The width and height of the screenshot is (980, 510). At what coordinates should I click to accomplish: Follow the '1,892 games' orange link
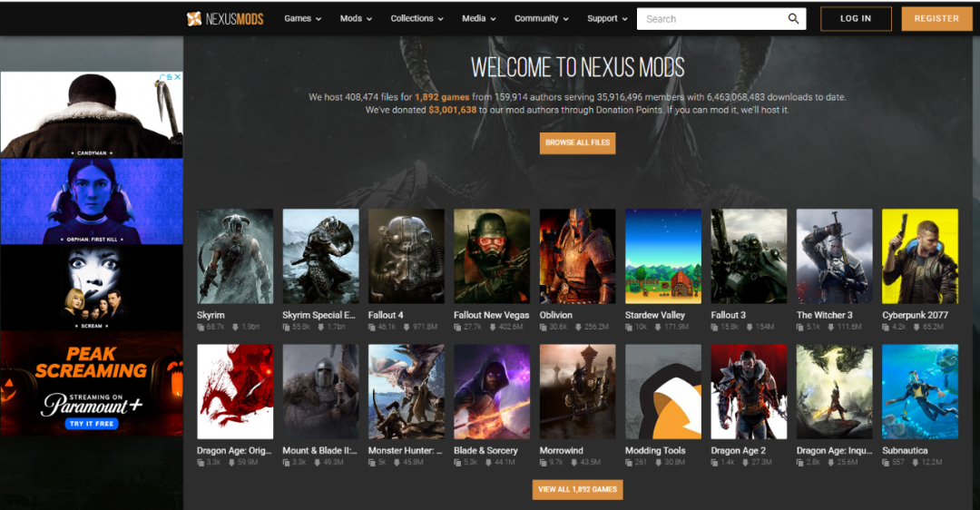(x=442, y=97)
